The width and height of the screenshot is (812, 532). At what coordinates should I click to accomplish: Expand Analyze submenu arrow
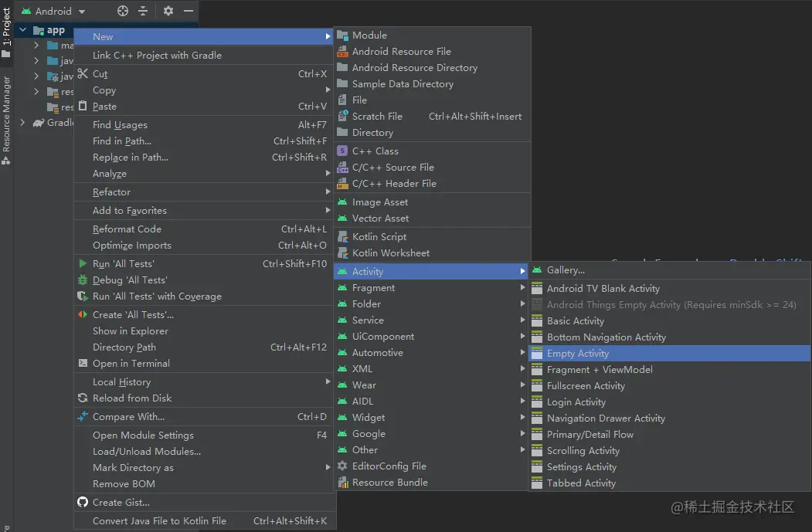click(328, 173)
